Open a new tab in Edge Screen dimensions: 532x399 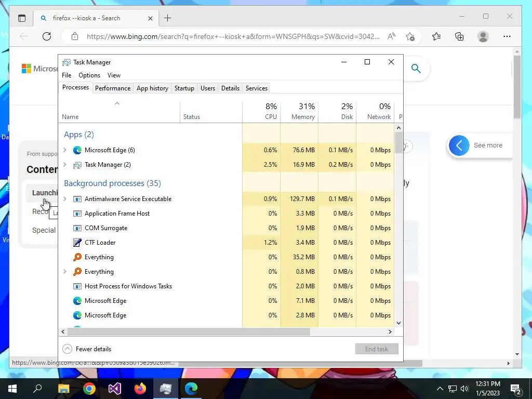click(x=168, y=18)
